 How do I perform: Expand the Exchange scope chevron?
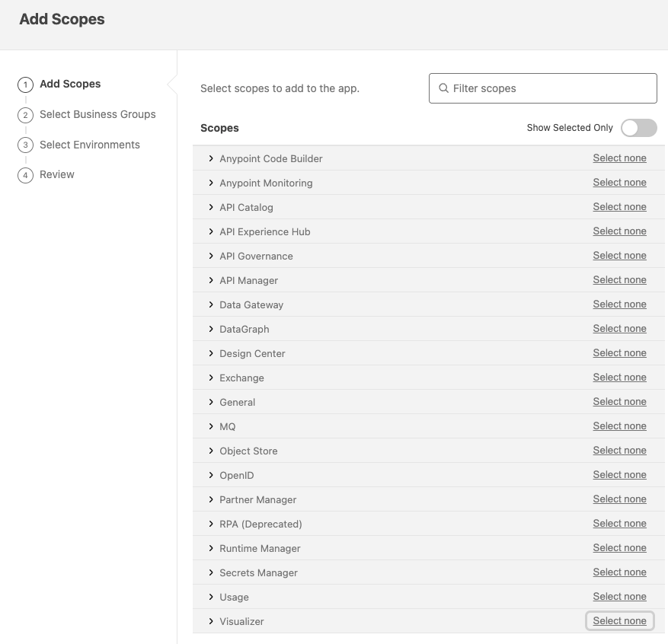tap(211, 378)
